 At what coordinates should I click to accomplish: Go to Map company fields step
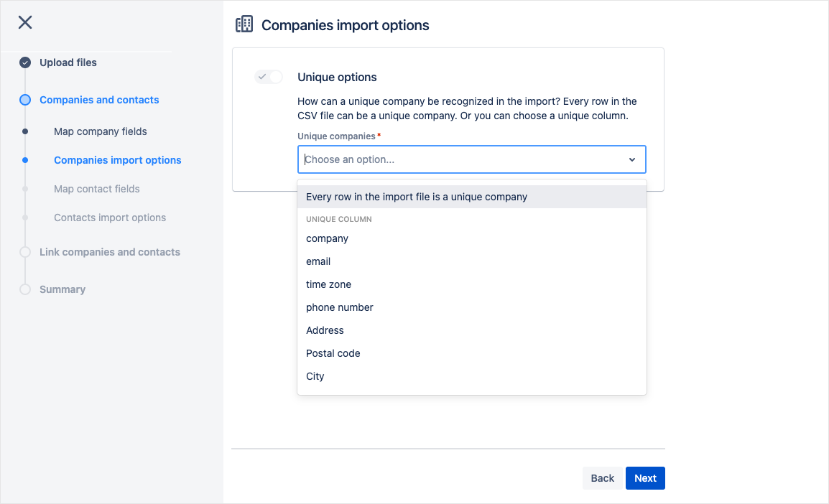coord(101,131)
